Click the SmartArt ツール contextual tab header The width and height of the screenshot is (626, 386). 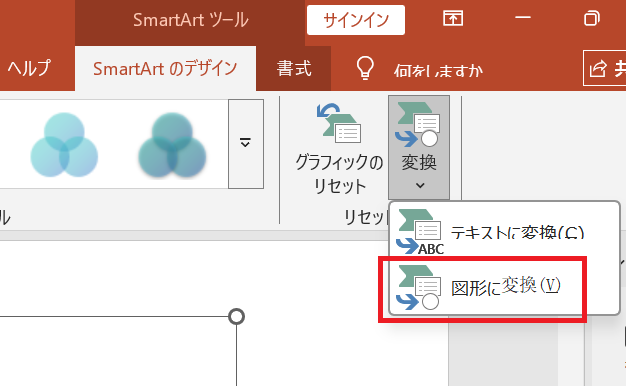tap(190, 20)
